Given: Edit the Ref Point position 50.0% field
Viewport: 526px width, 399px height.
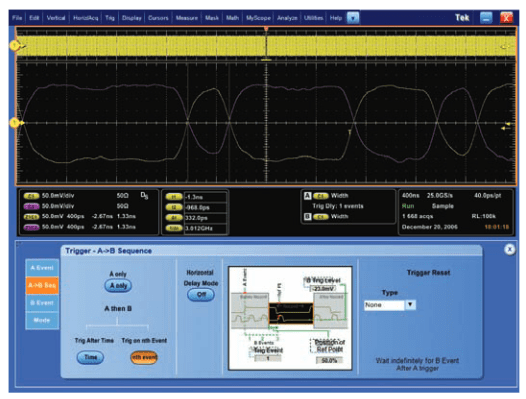Looking at the screenshot, I should click(329, 360).
